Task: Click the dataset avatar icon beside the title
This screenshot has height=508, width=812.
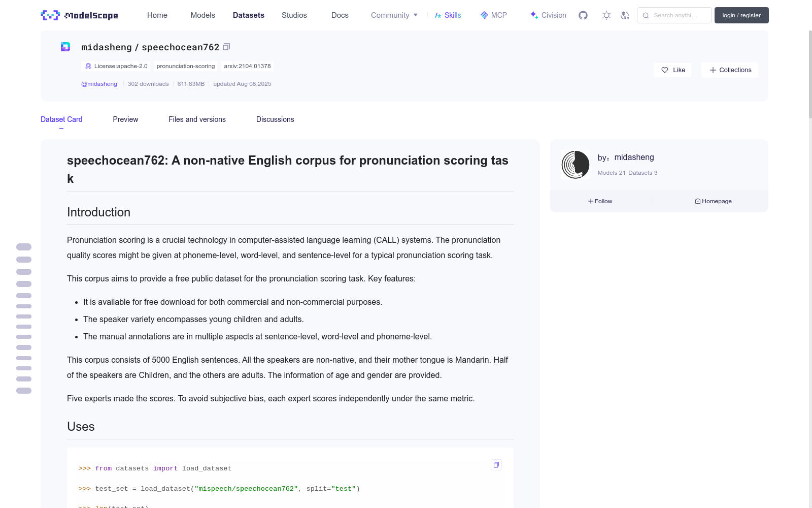Action: click(65, 47)
